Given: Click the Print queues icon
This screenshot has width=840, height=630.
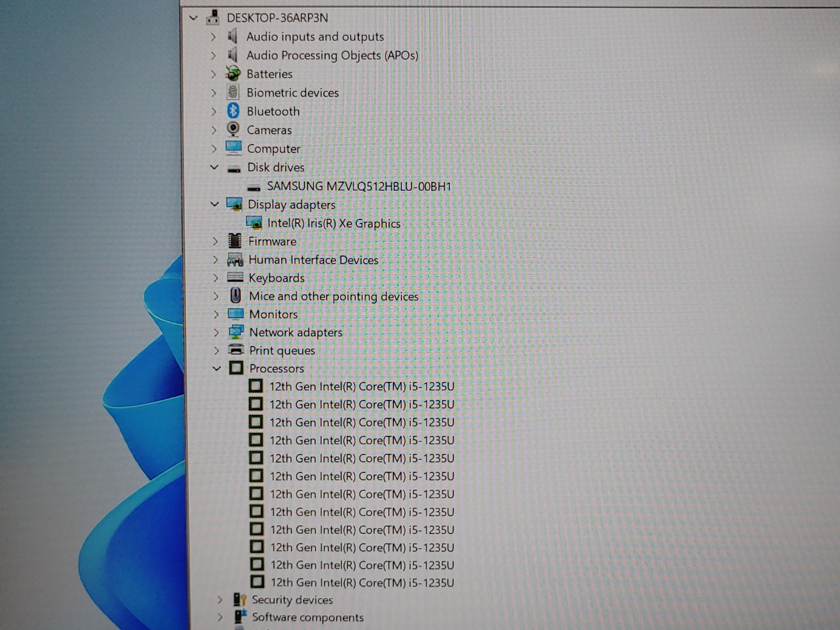Looking at the screenshot, I should tap(235, 350).
